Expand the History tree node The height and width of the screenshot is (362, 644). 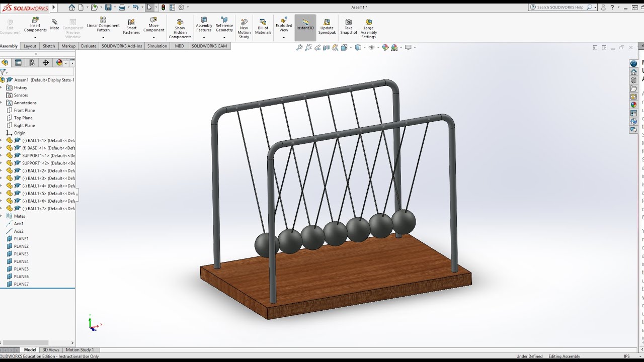[2, 87]
